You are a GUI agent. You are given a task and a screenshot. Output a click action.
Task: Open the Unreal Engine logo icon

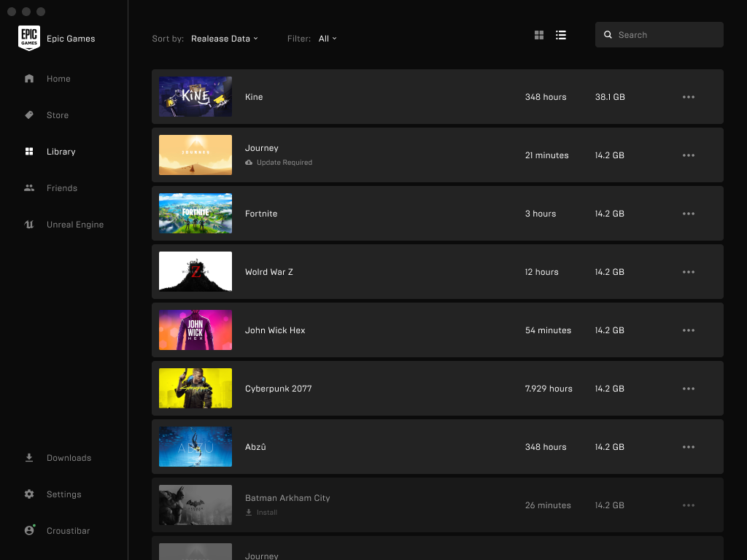point(29,225)
